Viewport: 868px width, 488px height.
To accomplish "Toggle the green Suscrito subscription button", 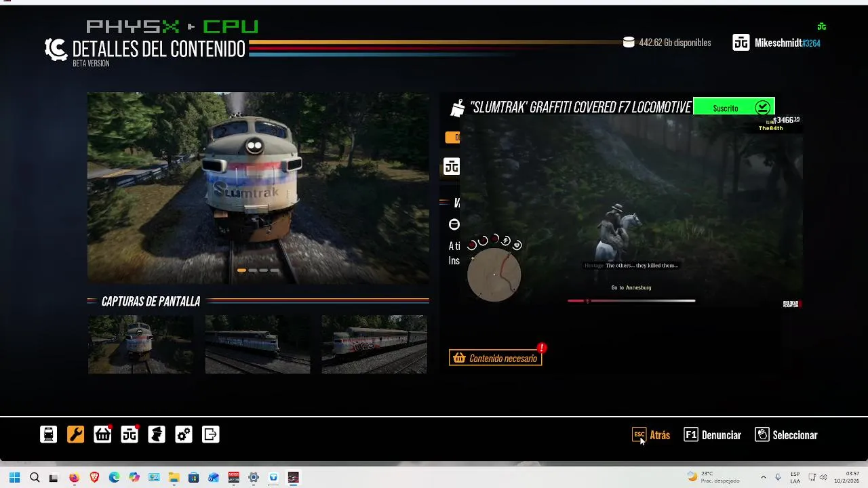I will (734, 108).
